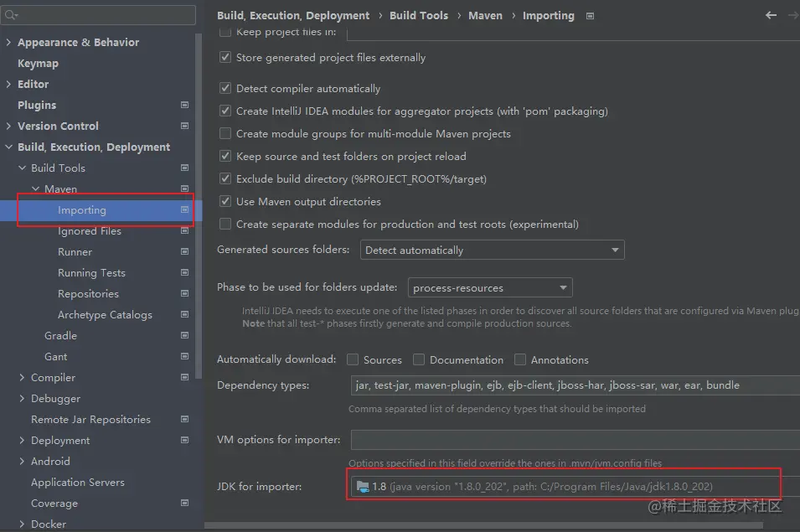Open Keymap settings page

coord(39,63)
